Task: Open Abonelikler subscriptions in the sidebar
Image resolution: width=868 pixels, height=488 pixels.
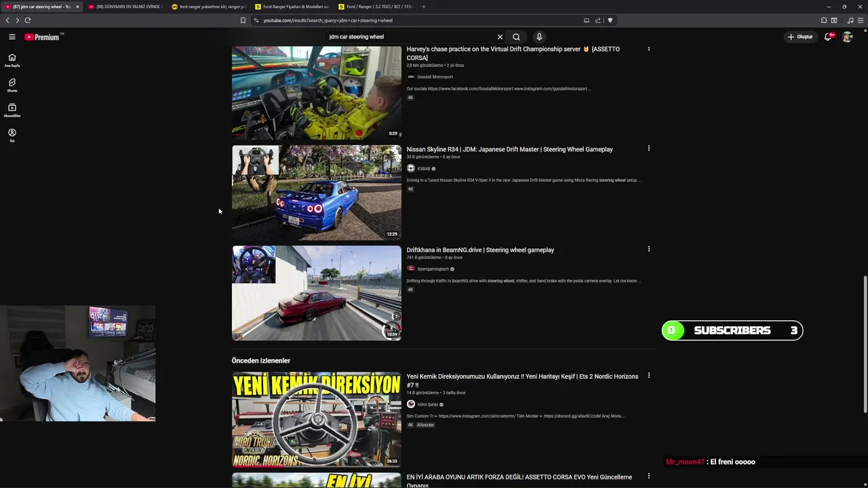Action: point(12,110)
